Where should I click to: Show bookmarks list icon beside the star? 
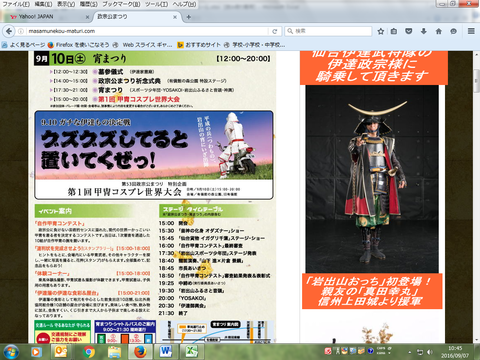pyautogui.click(x=394, y=31)
